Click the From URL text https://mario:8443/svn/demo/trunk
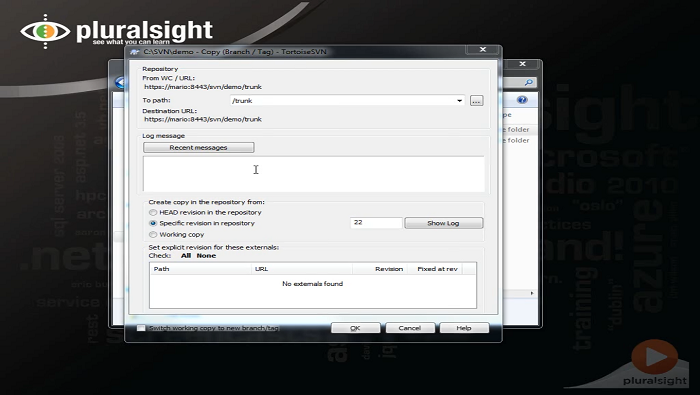 tap(203, 87)
